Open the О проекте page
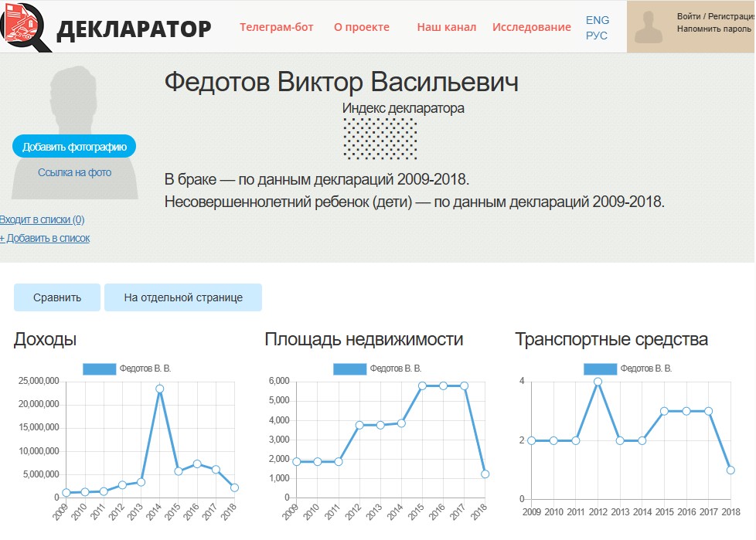This screenshot has height=540, width=756. [x=362, y=27]
